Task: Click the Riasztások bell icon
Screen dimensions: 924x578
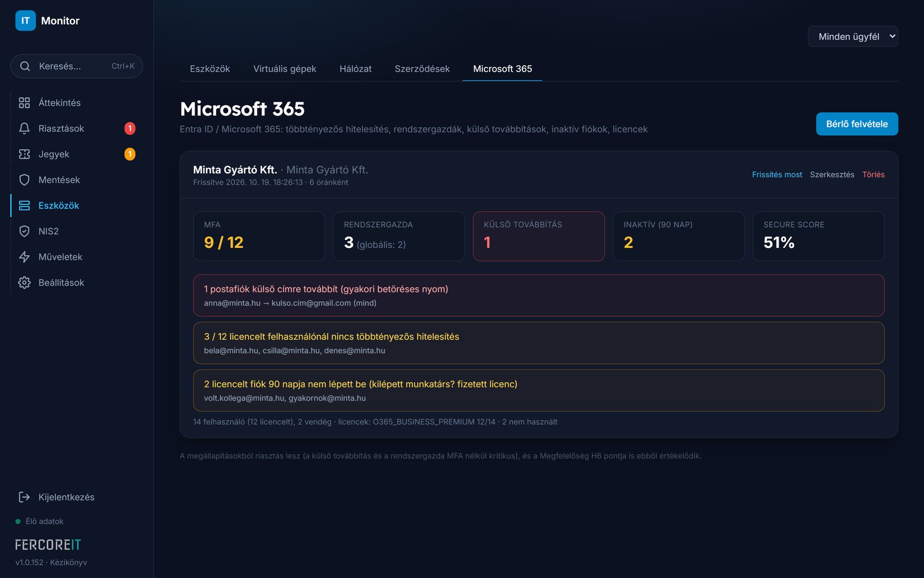Action: pos(24,128)
